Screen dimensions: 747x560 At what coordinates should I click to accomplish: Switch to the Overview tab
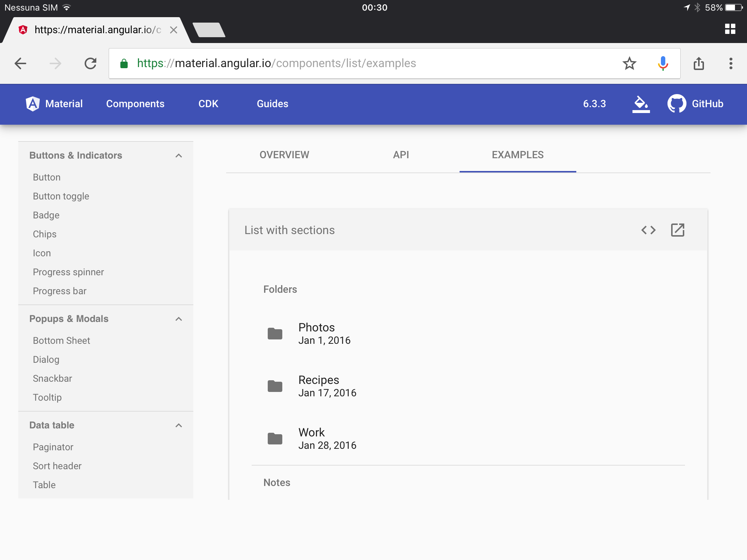(284, 155)
